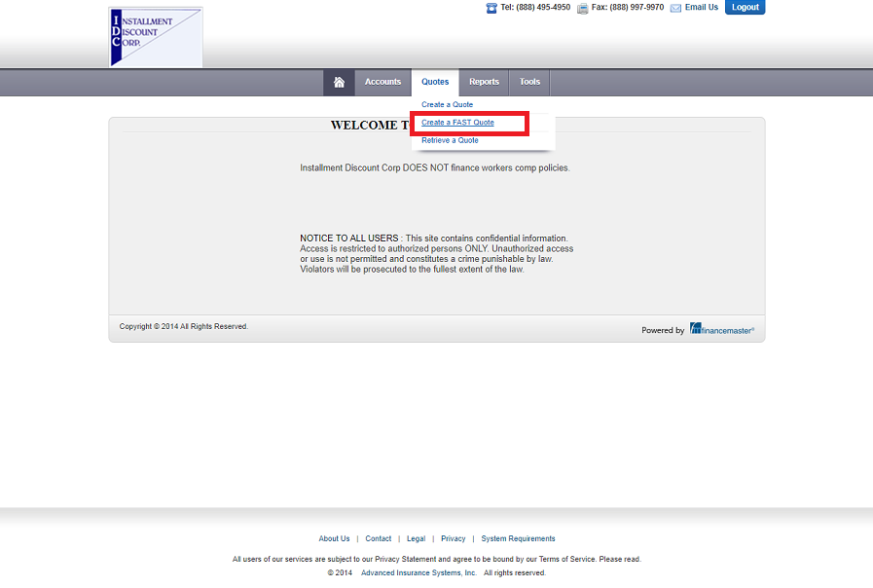Click the WELCOME heading text
The width and height of the screenshot is (873, 588).
pos(370,126)
